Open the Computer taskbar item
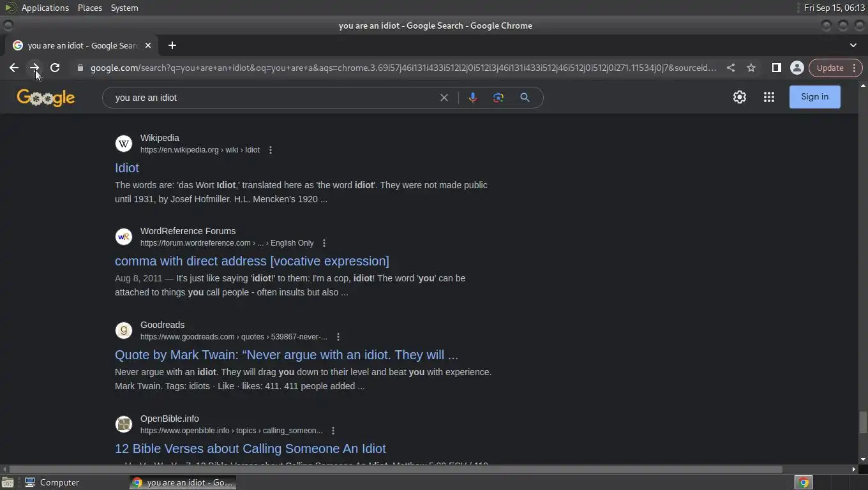The image size is (868, 490). pyautogui.click(x=52, y=482)
